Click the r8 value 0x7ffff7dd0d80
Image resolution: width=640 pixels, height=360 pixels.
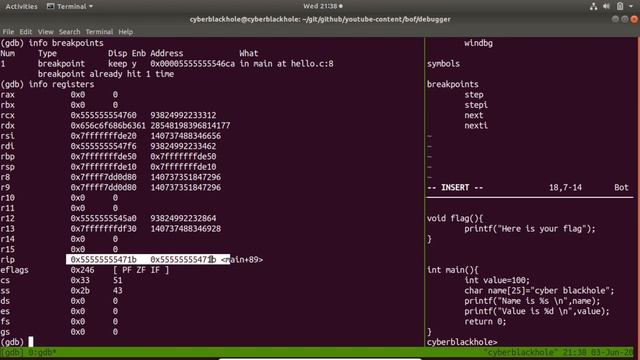coord(103,177)
